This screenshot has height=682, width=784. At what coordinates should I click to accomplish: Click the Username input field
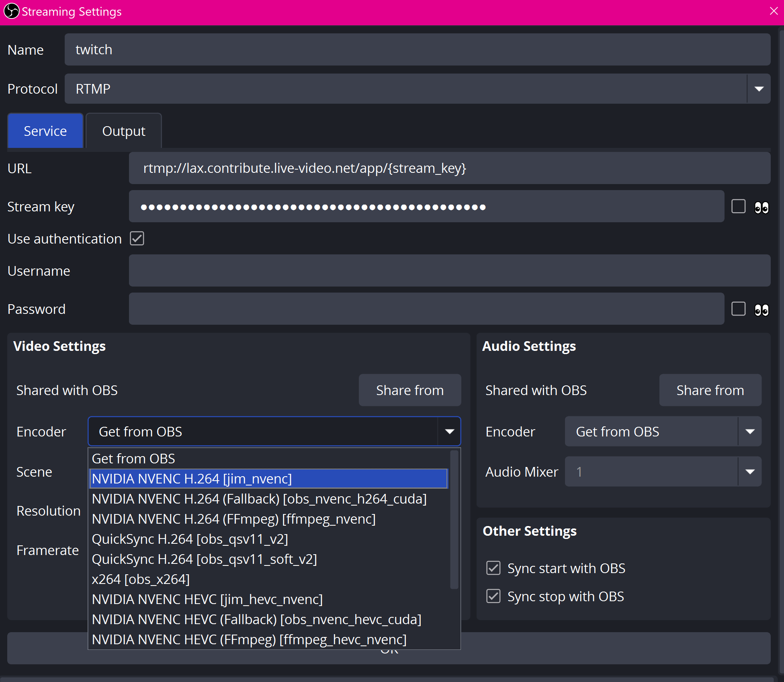[x=450, y=270]
